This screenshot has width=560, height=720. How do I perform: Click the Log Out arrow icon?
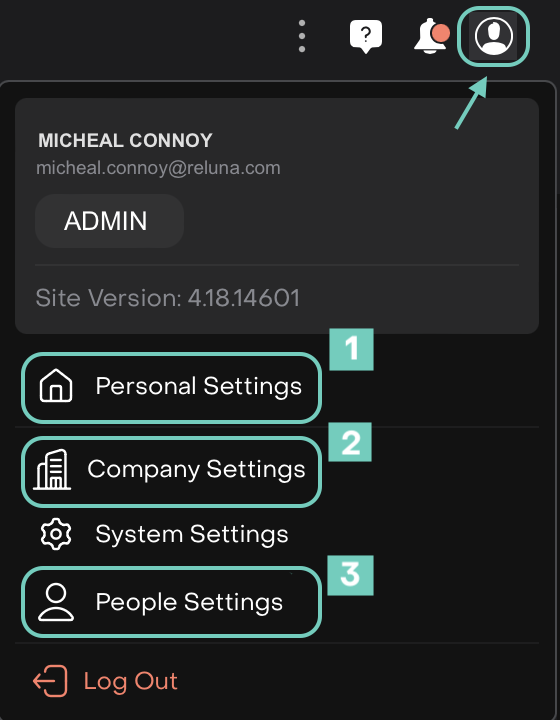click(x=50, y=681)
